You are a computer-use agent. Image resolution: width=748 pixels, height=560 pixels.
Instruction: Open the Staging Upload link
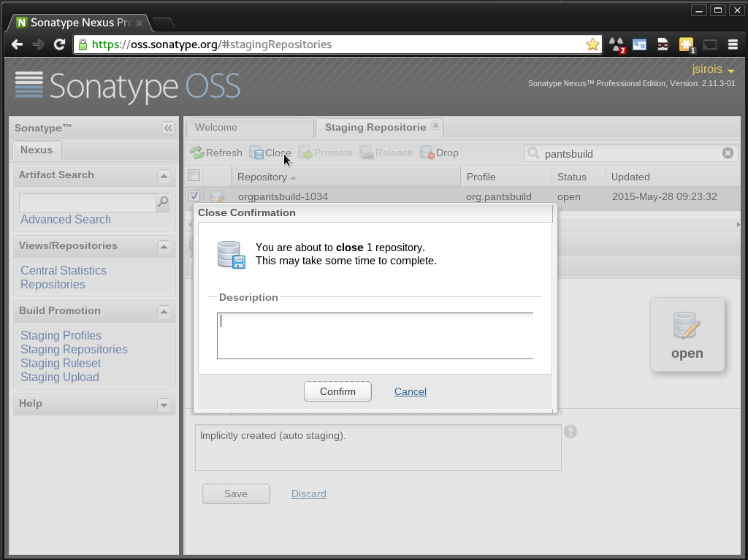60,377
